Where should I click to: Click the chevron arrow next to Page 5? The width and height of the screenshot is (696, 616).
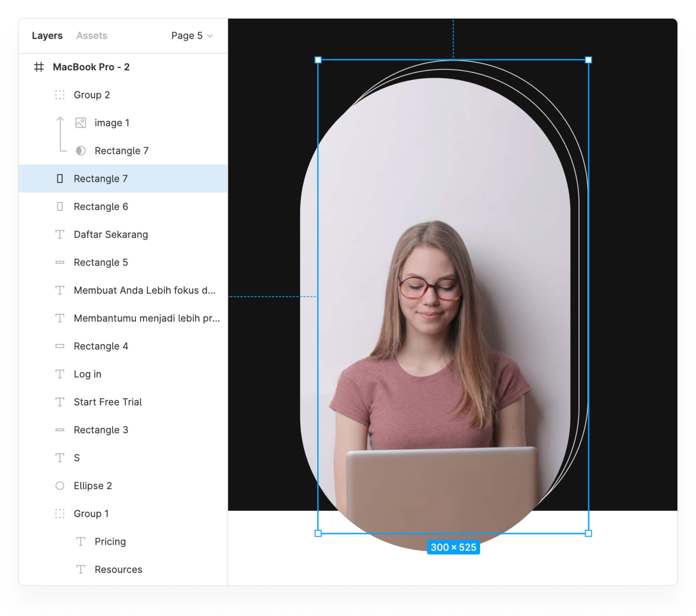210,36
